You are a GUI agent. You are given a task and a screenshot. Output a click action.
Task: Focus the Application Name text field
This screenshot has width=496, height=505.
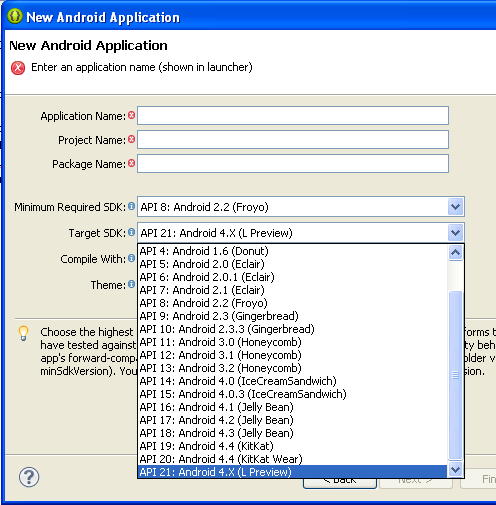point(293,116)
